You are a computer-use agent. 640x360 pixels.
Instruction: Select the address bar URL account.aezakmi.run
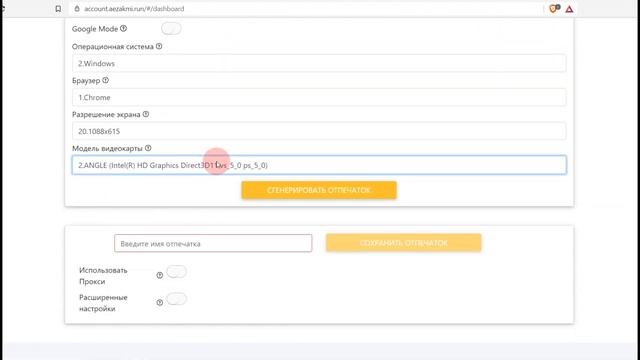click(134, 9)
